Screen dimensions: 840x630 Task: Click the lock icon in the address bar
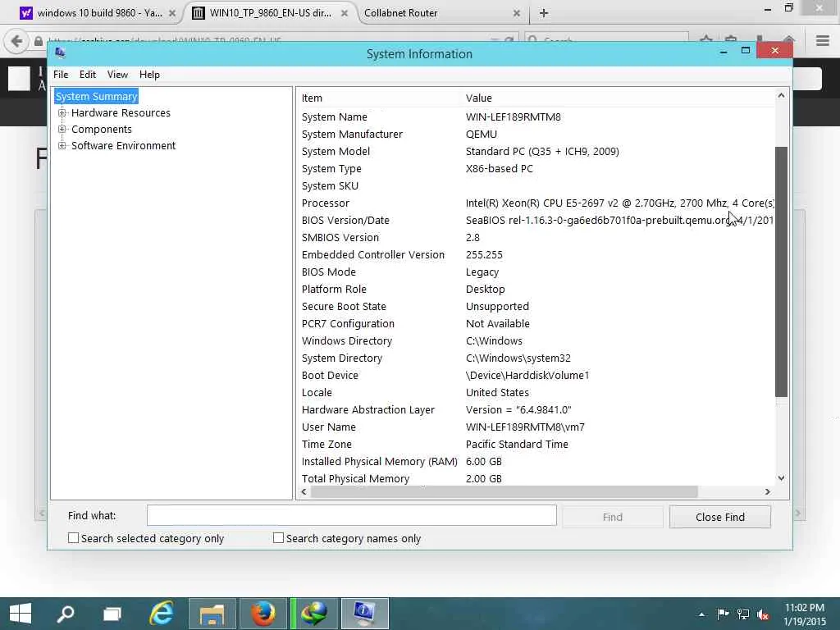pos(38,41)
